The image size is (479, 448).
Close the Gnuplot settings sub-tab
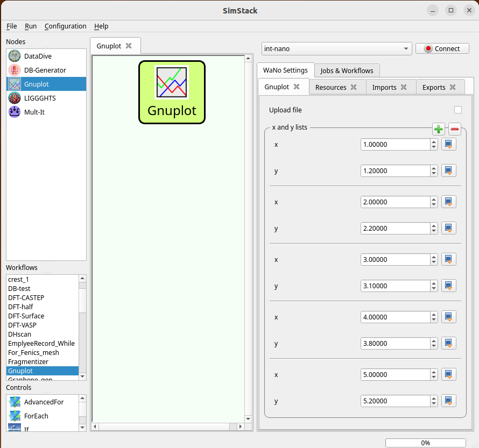point(297,87)
